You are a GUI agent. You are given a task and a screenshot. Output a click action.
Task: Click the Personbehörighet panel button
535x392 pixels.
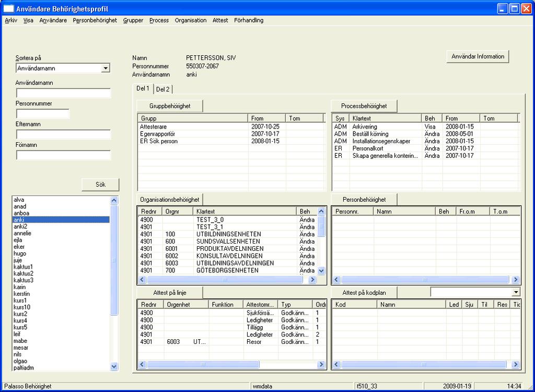[x=364, y=200]
